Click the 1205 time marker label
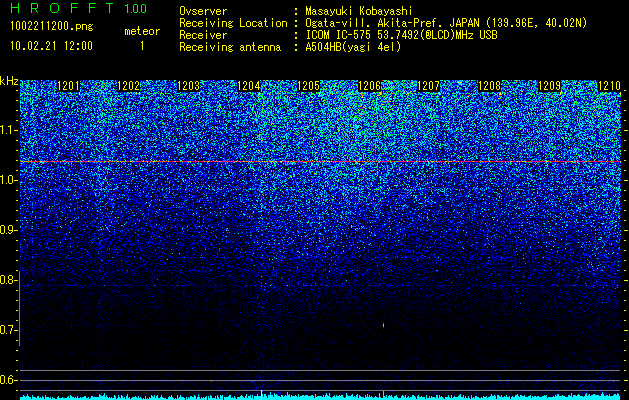This screenshot has height=400, width=629. point(309,86)
